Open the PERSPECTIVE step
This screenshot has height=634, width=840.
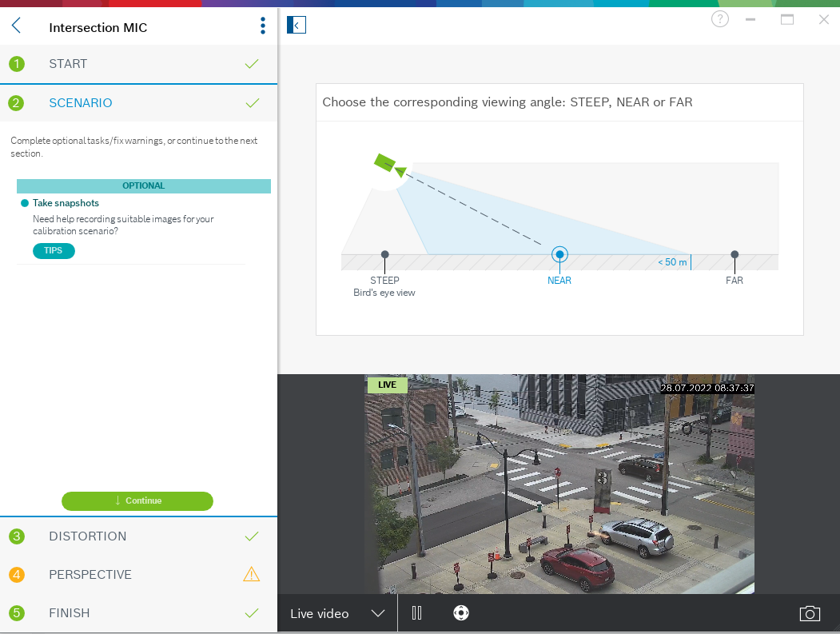pyautogui.click(x=90, y=574)
